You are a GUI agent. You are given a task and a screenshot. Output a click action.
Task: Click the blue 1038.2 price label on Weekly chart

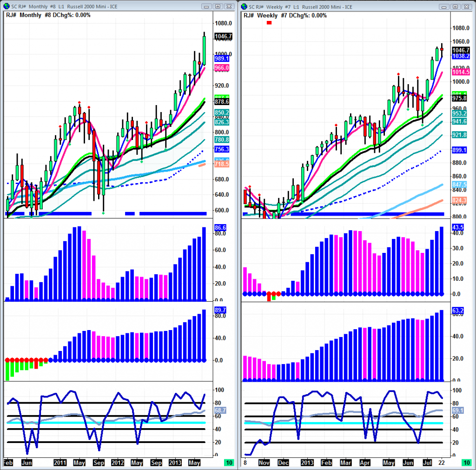click(461, 56)
